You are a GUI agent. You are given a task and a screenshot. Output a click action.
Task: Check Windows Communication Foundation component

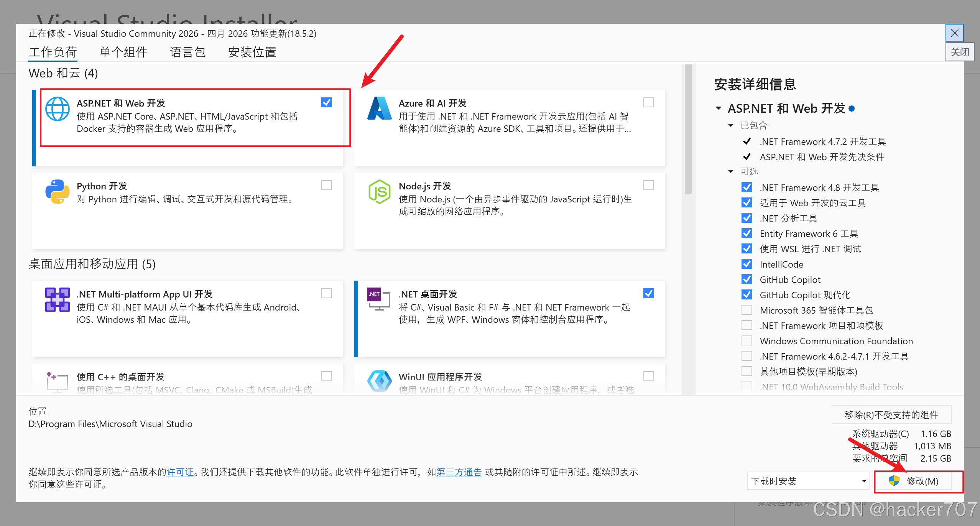pos(747,340)
